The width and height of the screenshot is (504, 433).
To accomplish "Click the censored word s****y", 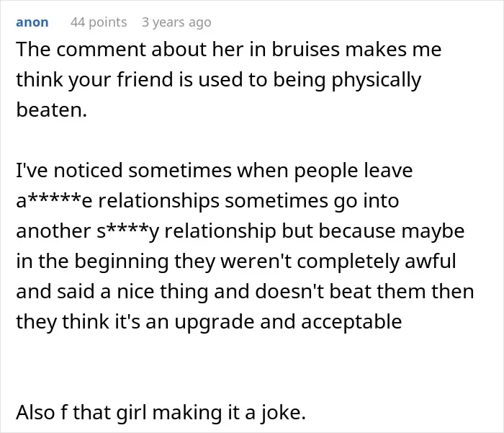I will coord(128,231).
